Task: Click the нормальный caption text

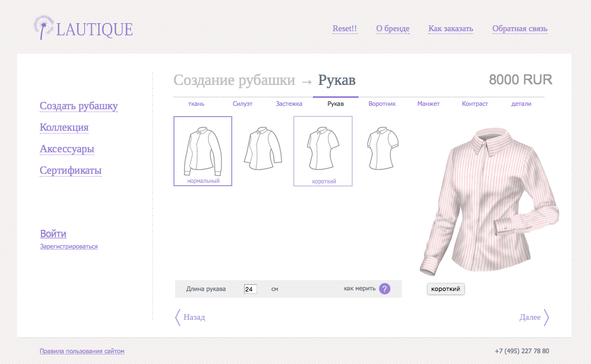Action: click(x=203, y=181)
